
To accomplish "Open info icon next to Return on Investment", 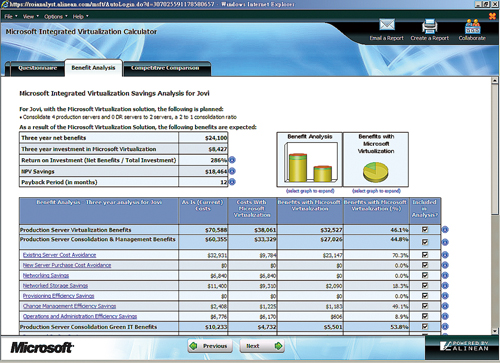I will (232, 160).
